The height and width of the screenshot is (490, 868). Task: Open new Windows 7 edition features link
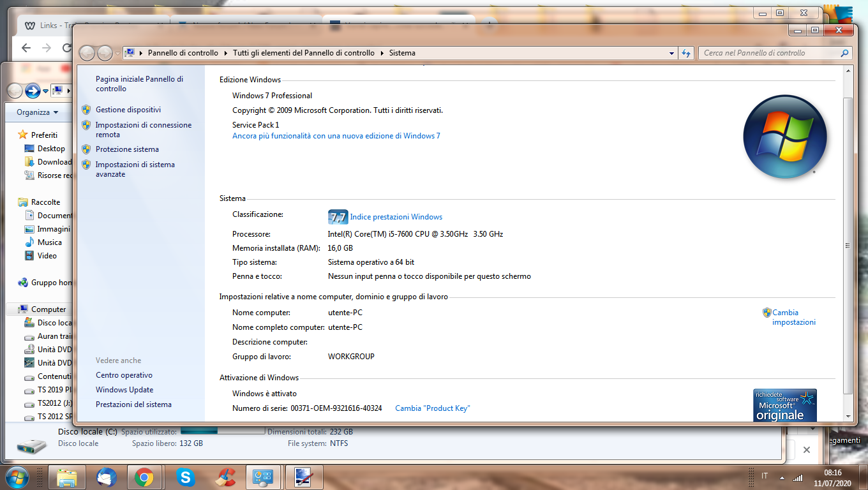coord(336,136)
